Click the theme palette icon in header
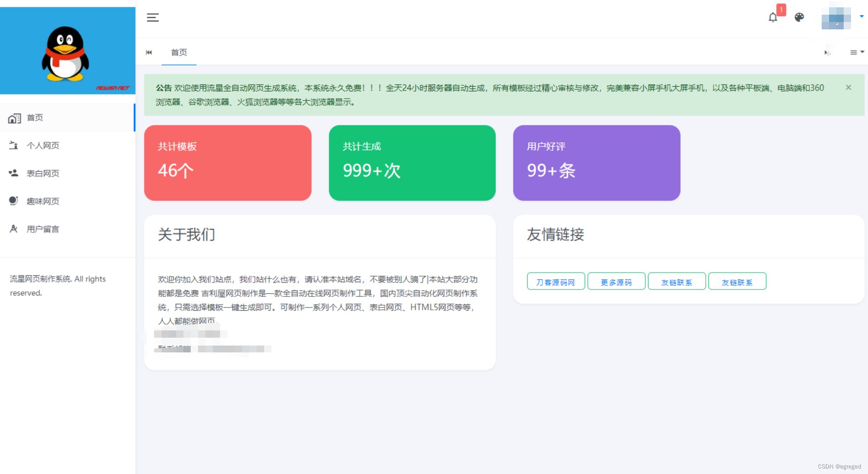 pos(799,17)
